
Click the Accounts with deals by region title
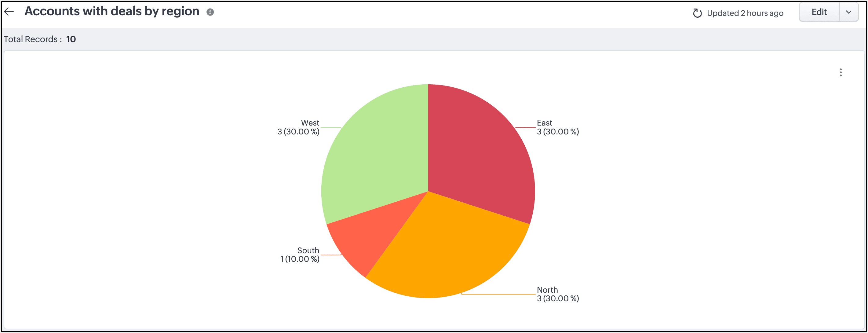[112, 12]
